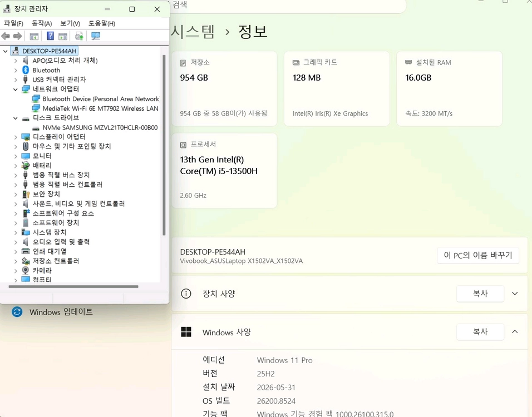532x417 pixels.
Task: Click 복사 button for 장치 사양
Action: click(x=480, y=294)
